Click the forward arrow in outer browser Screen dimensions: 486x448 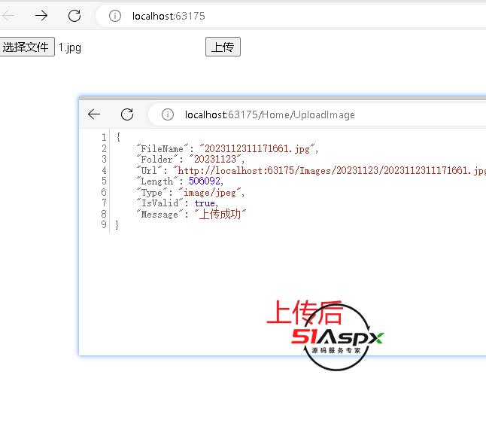(41, 16)
